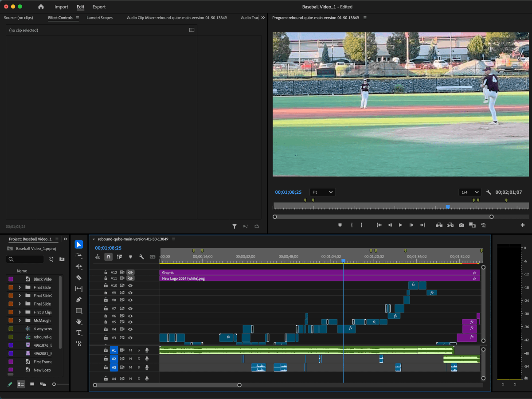532x399 pixels.
Task: Show the V12 Graphic track output
Action: (130, 272)
